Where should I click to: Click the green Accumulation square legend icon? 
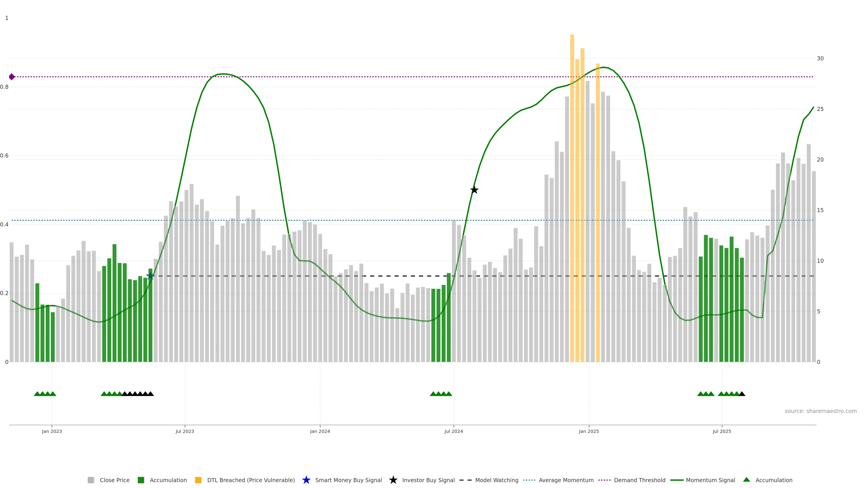click(x=141, y=480)
